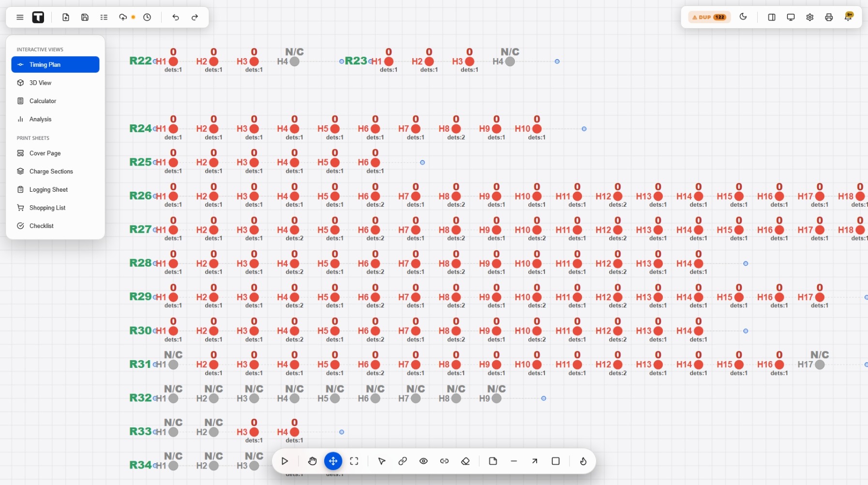Click the monitor display icon
The image size is (868, 485).
[791, 17]
